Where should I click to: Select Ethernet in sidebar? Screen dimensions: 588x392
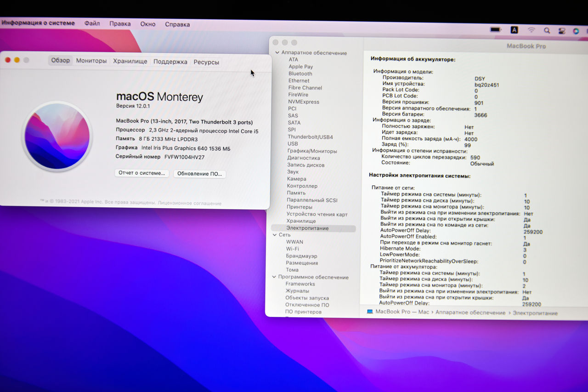click(299, 80)
